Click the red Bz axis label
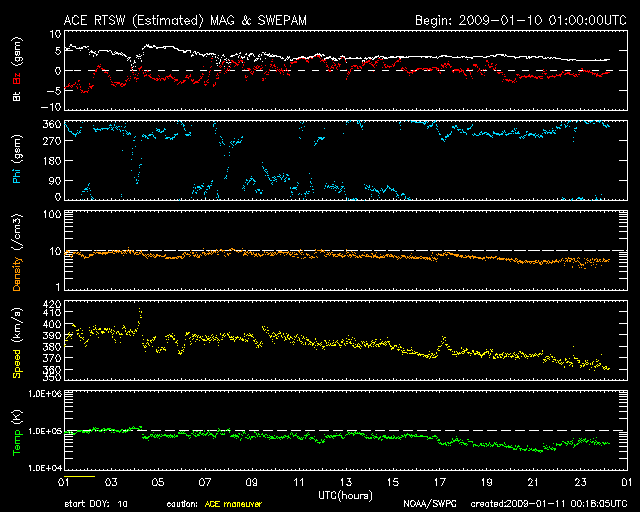 17,79
